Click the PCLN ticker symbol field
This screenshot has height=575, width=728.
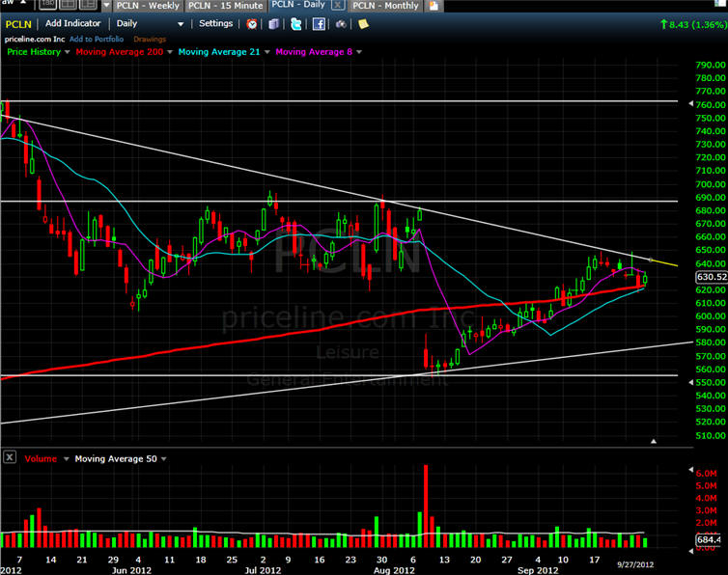click(x=19, y=23)
